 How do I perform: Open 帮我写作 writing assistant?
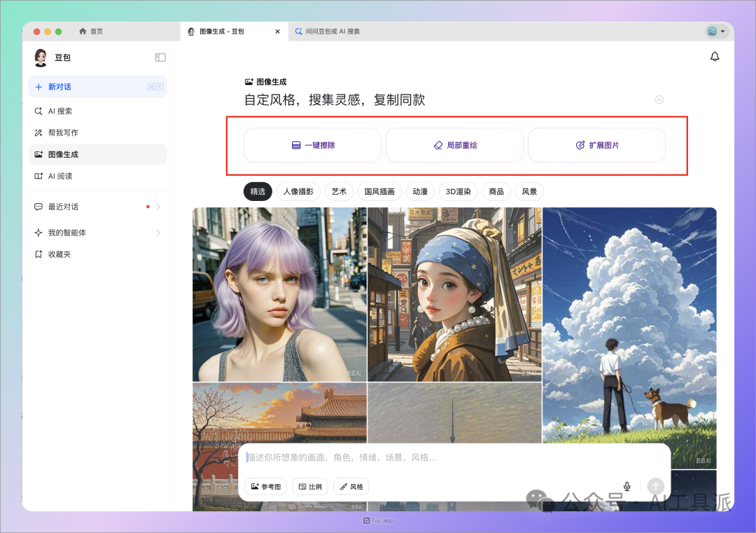pyautogui.click(x=98, y=132)
